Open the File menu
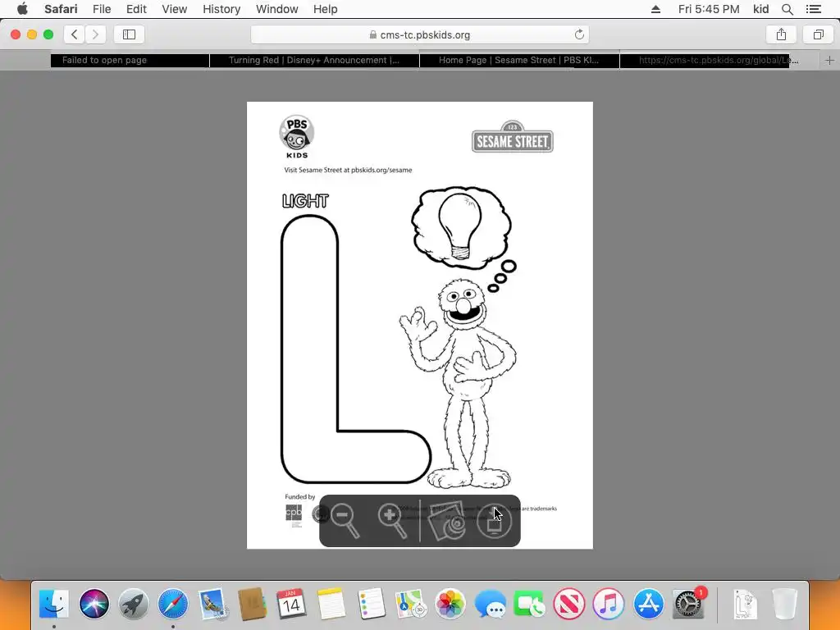 pos(102,9)
